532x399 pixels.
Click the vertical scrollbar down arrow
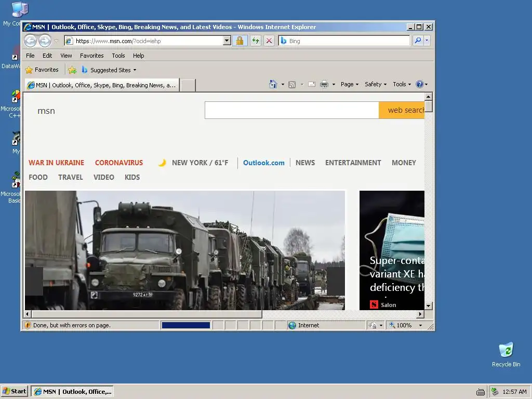pos(429,305)
